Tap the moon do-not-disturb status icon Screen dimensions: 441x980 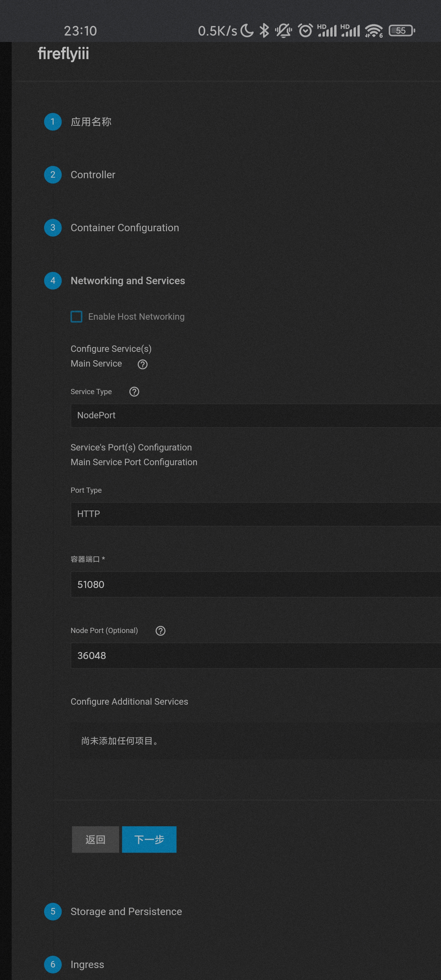tap(247, 30)
